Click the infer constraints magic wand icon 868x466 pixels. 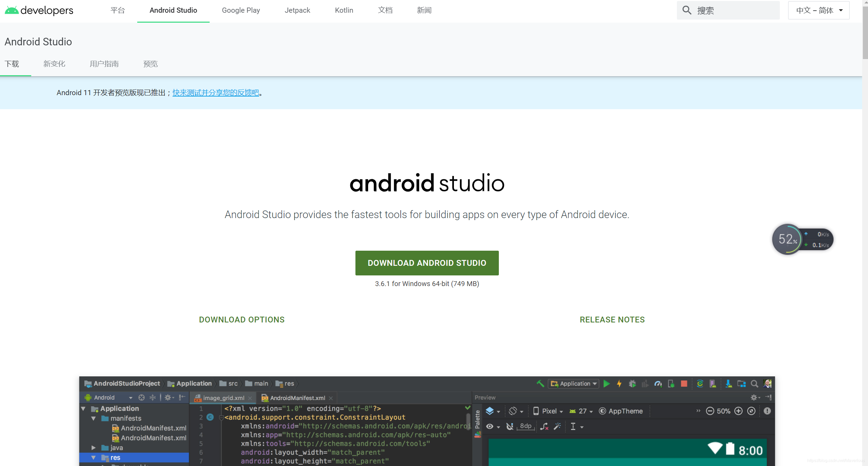click(558, 427)
